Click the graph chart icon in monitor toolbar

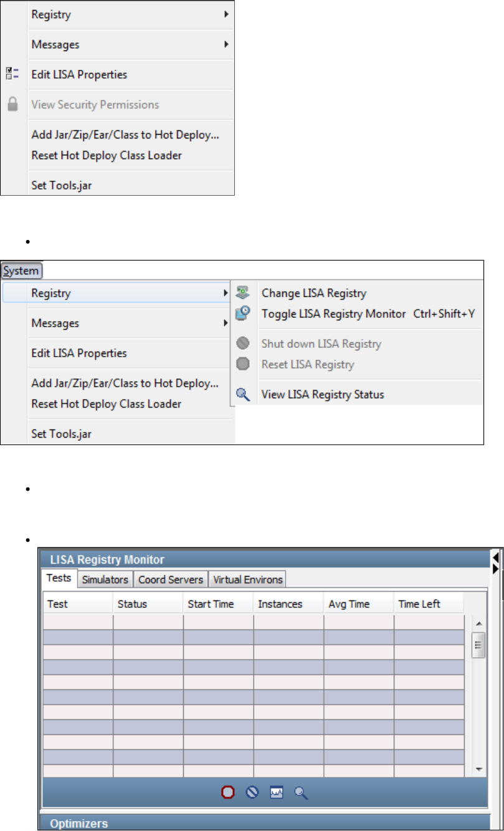coord(276,793)
